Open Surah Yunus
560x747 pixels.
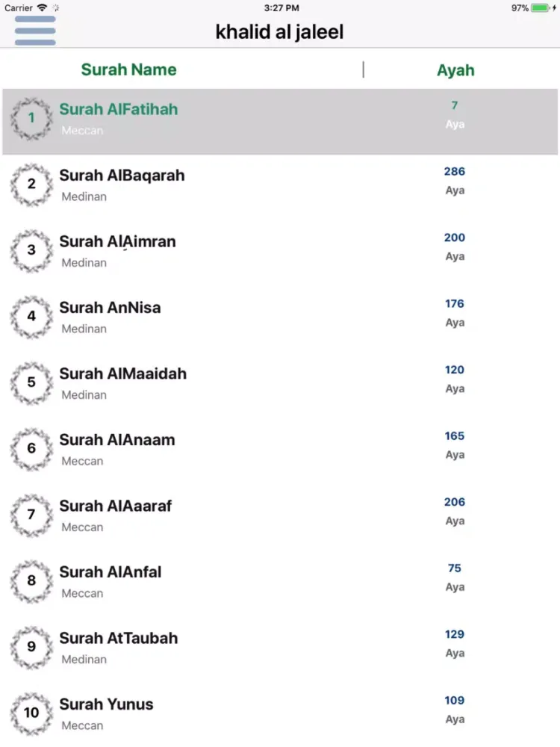pos(106,704)
